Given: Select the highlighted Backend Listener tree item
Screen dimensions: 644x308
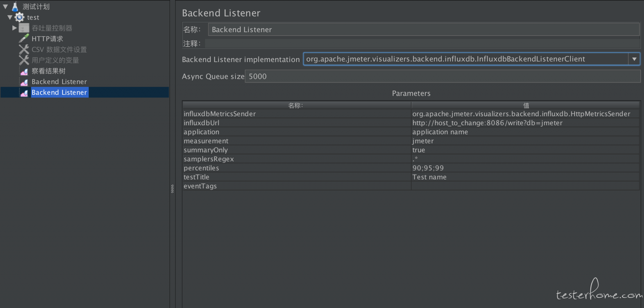Looking at the screenshot, I should tap(59, 93).
